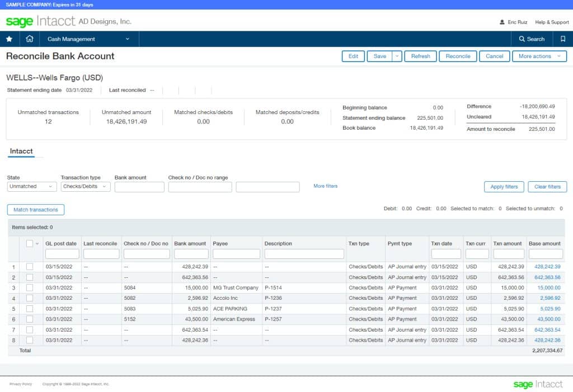Viewport: 573px width, 392px height.
Task: Click the Sage Intacct footer logo
Action: (538, 384)
